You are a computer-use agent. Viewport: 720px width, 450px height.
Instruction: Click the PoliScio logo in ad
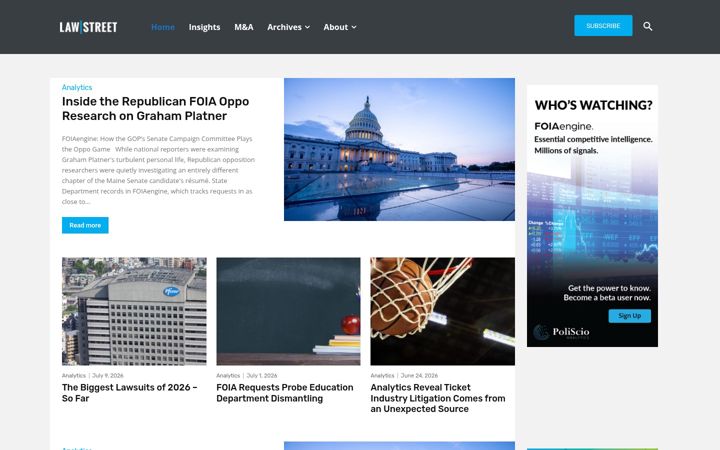561,332
